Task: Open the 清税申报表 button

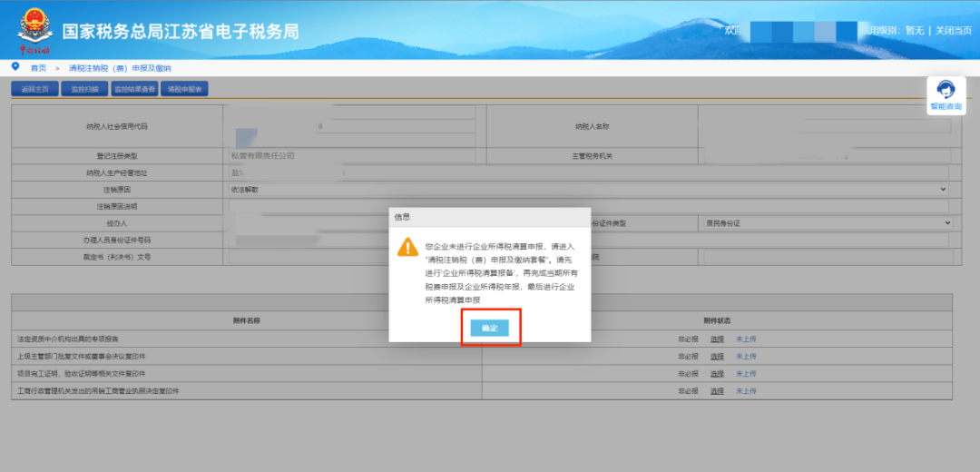Action: (184, 89)
